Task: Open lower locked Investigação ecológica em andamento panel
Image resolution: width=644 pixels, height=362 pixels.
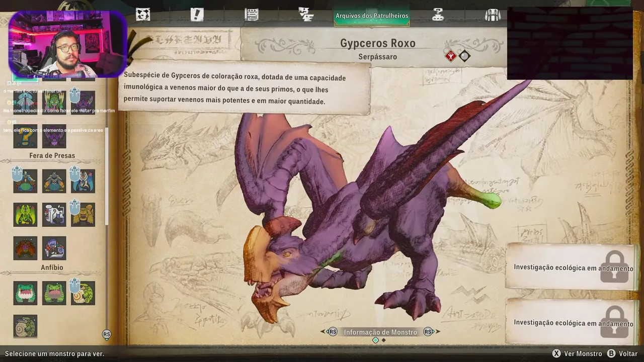Action: (572, 323)
